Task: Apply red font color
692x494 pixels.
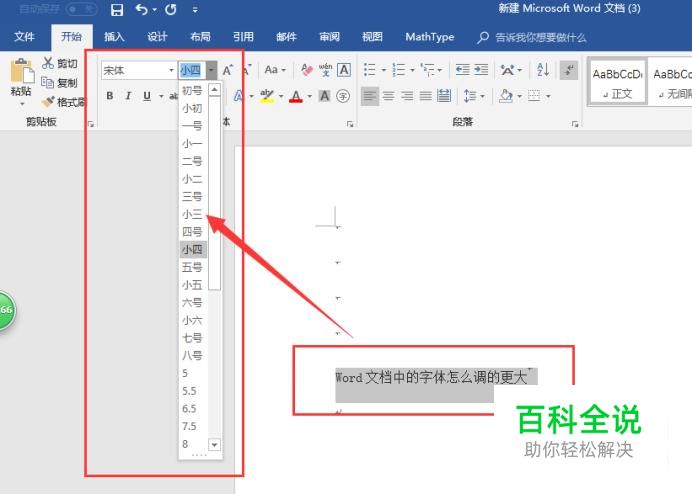Action: tap(296, 96)
